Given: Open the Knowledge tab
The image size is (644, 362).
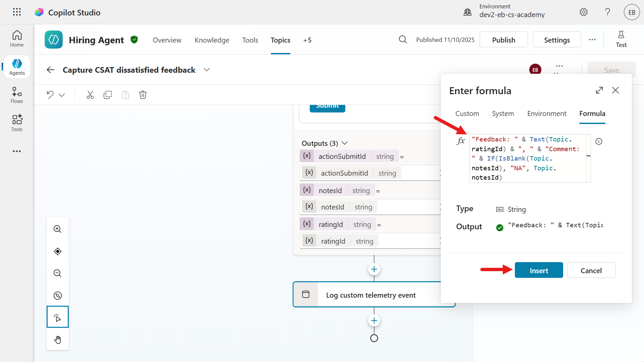Looking at the screenshot, I should 212,40.
